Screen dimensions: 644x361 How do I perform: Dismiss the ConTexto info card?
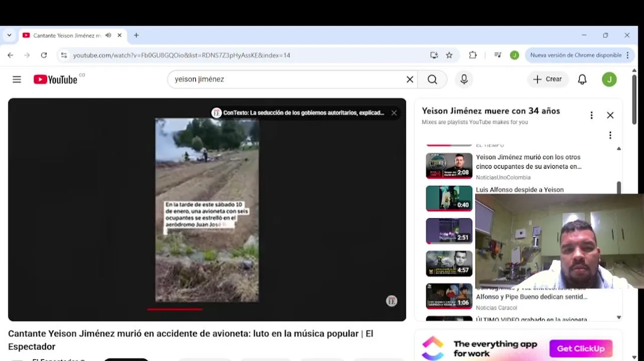pos(394,113)
